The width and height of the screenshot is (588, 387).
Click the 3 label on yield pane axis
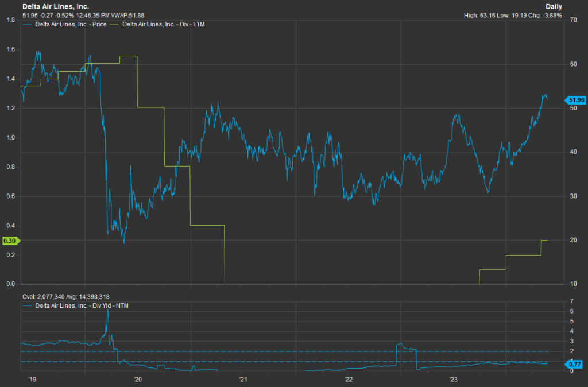click(571, 341)
